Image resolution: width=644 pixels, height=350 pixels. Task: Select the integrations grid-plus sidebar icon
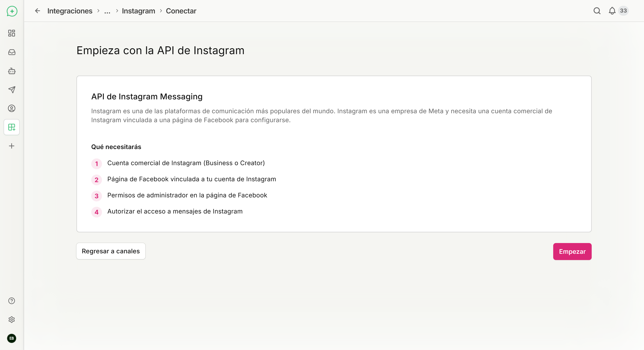[x=12, y=127]
